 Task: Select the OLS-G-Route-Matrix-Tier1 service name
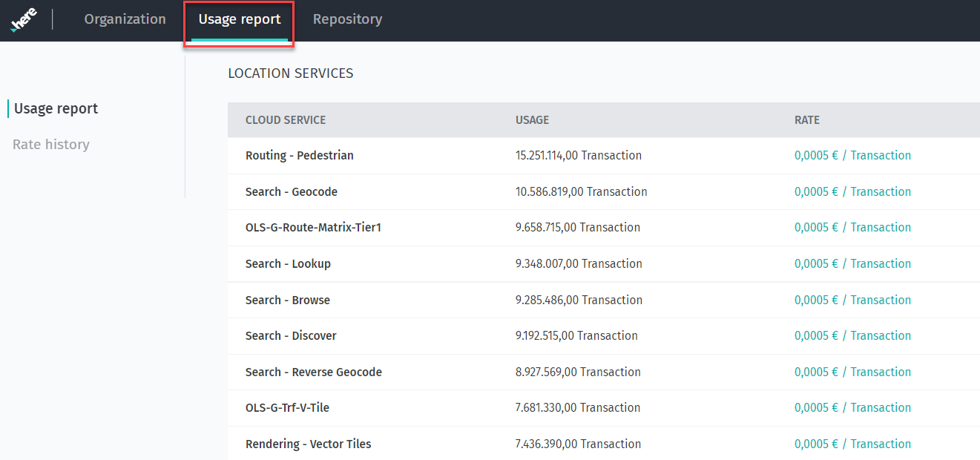(x=313, y=228)
